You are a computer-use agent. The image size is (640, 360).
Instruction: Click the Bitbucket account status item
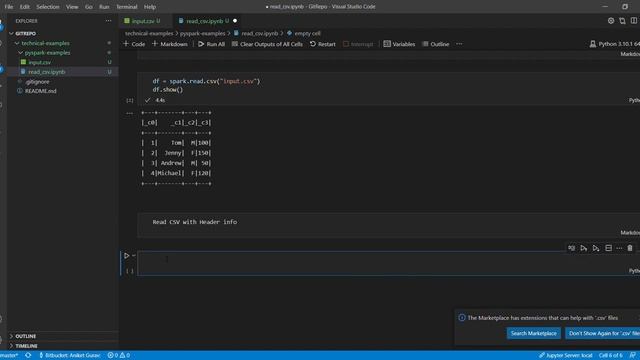(70, 356)
